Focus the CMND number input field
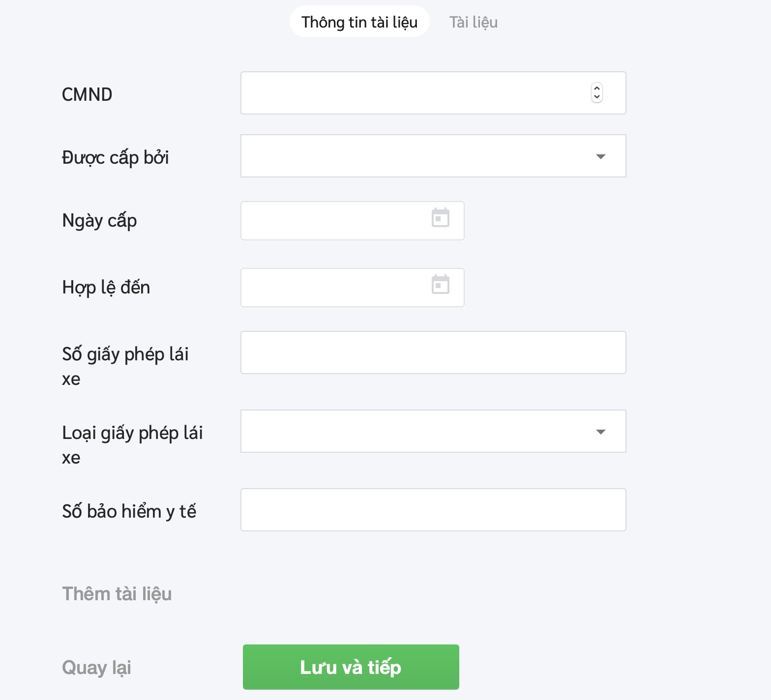 [413, 93]
